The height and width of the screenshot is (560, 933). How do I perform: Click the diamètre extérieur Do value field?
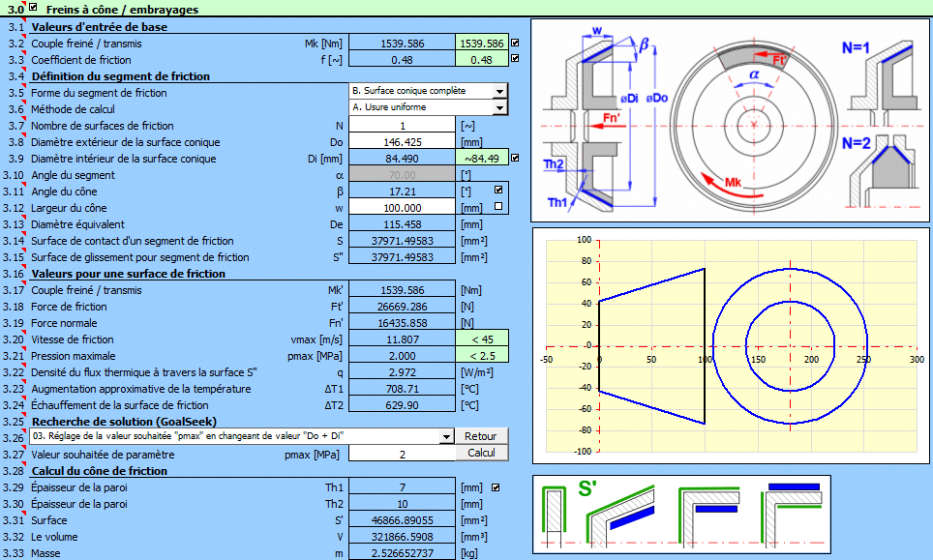click(x=402, y=142)
